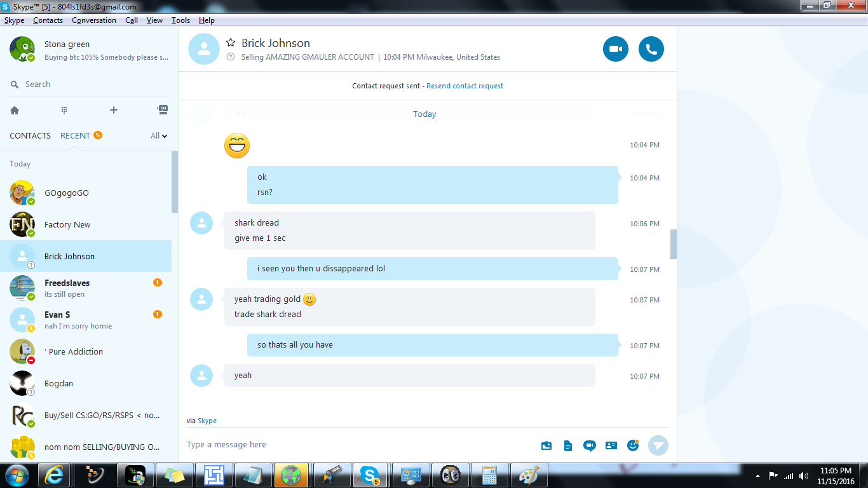Click the plus icon to create a new conversation
The image size is (868, 488).
[x=114, y=110]
